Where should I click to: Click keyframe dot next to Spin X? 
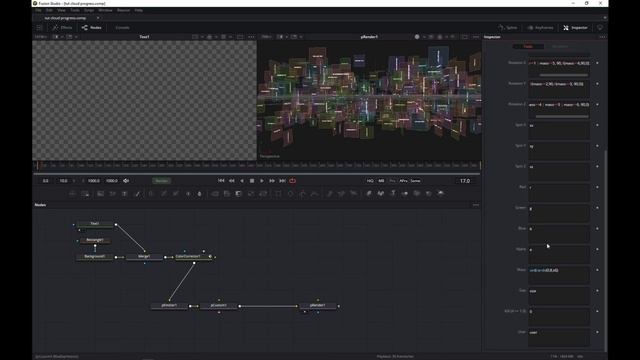(x=597, y=125)
